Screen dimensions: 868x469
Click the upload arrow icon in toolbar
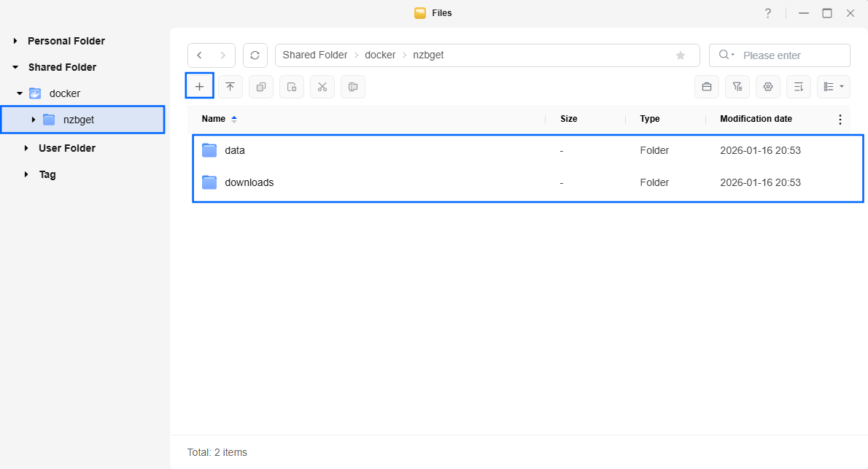pos(230,87)
